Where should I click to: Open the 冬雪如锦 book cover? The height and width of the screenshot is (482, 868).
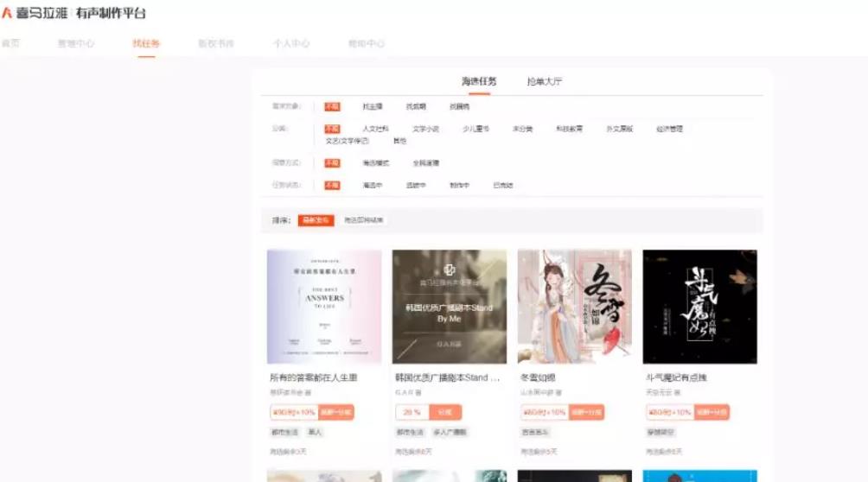(x=575, y=307)
